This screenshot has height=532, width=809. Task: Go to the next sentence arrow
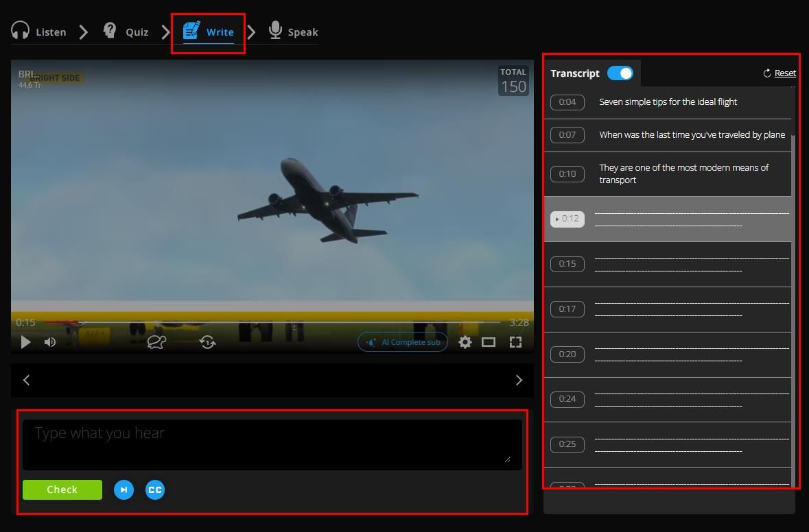tap(519, 380)
